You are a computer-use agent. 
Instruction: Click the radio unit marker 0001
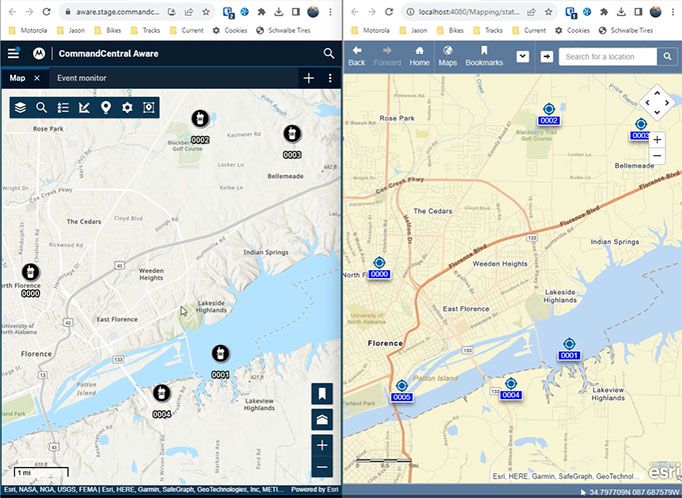[x=220, y=354]
